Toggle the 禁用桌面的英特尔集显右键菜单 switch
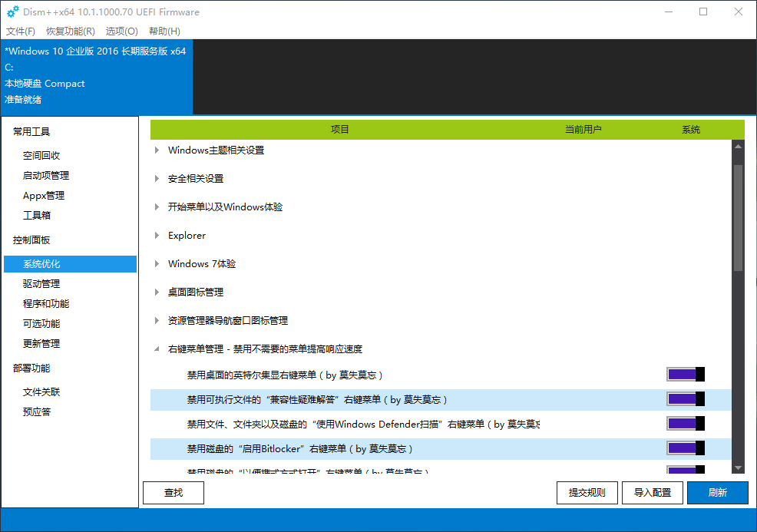The width and height of the screenshot is (757, 532). (686, 375)
